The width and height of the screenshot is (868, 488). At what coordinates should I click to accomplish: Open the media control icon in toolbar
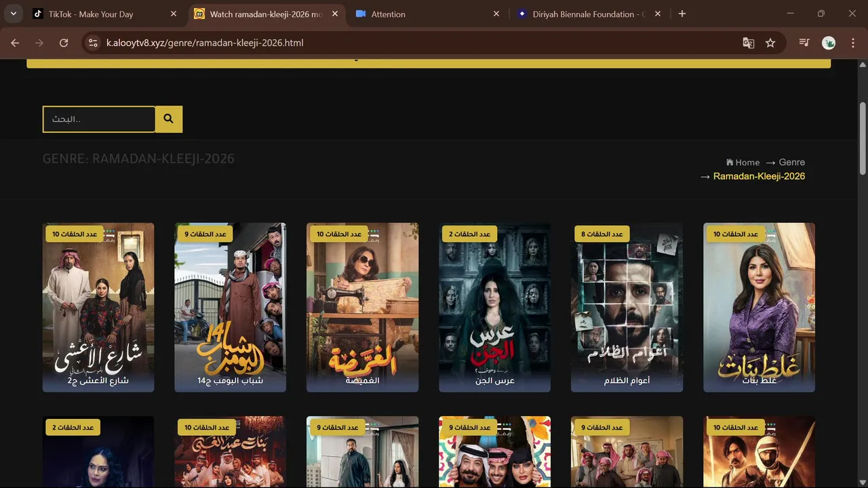tap(804, 43)
